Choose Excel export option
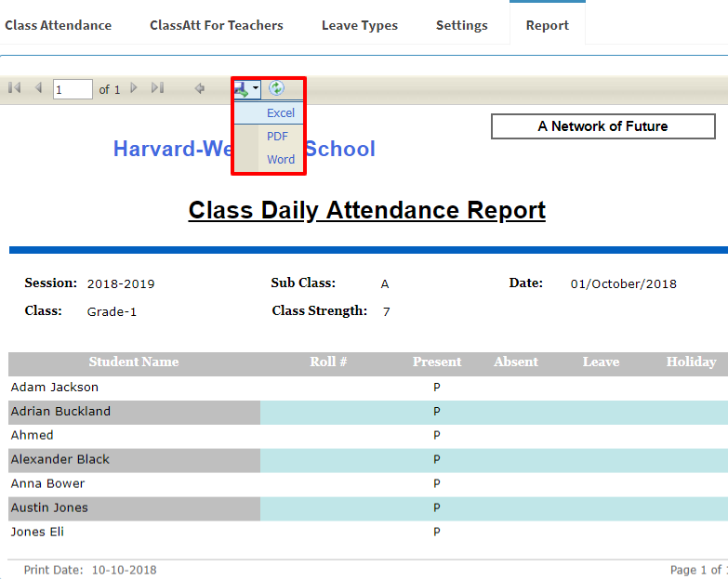Screen dimensions: 728x579 [x=281, y=112]
